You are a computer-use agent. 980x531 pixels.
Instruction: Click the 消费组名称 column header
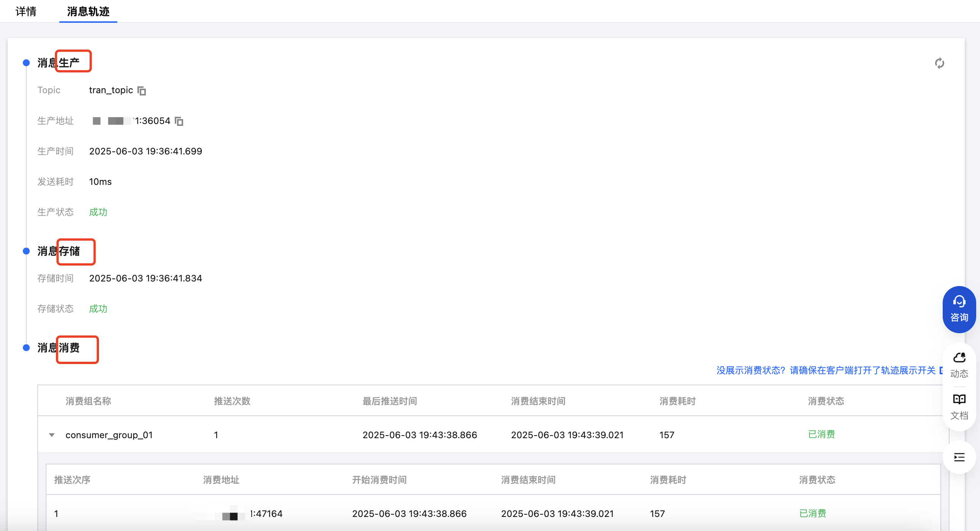(88, 401)
